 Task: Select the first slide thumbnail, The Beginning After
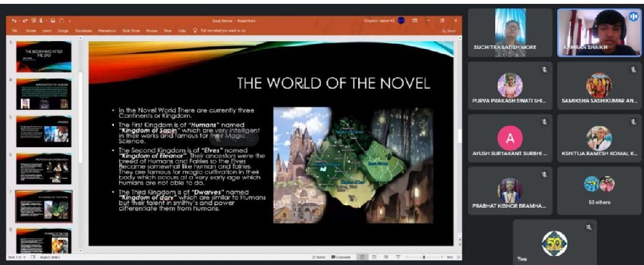tap(44, 56)
